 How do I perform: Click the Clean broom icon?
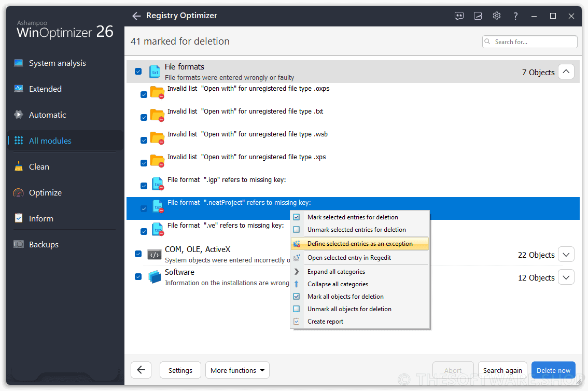click(x=18, y=166)
